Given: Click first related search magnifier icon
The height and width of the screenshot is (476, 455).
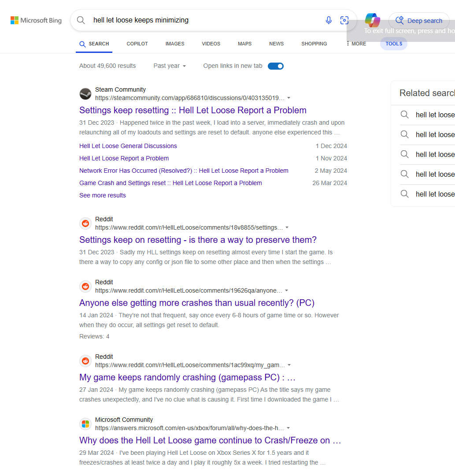Looking at the screenshot, I should point(404,115).
